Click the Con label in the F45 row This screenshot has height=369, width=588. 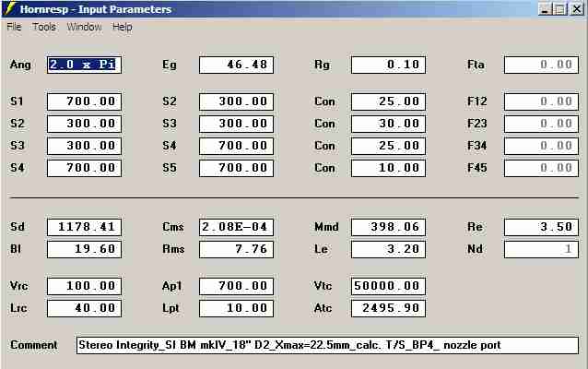point(324,168)
